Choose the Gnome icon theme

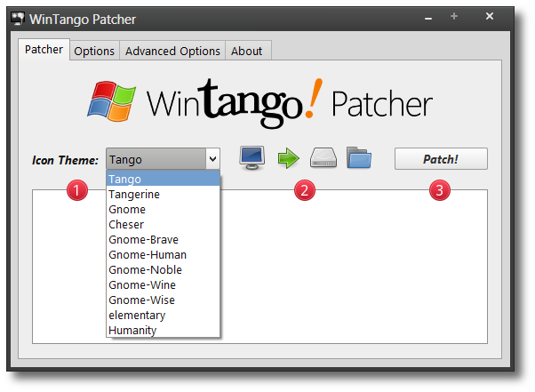(164, 209)
